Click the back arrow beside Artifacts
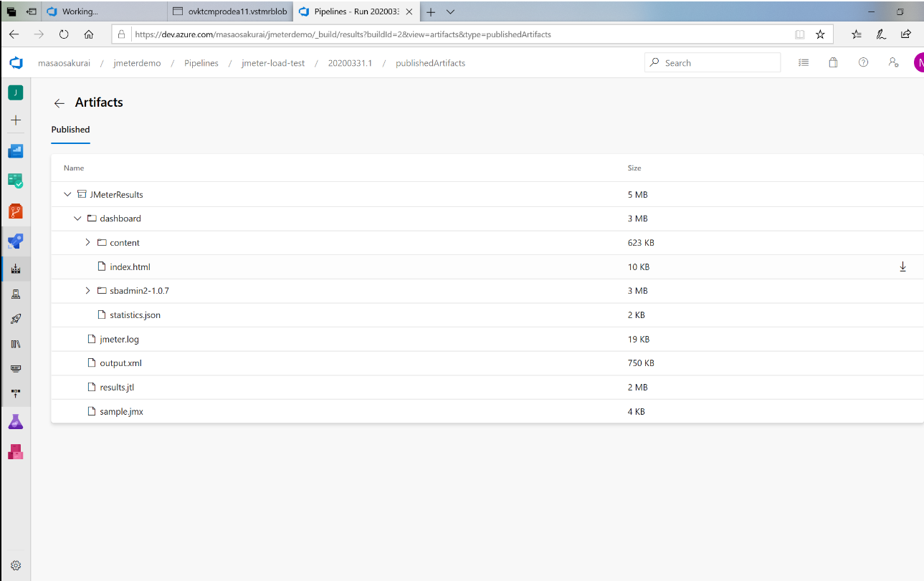The image size is (924, 581). click(x=59, y=103)
